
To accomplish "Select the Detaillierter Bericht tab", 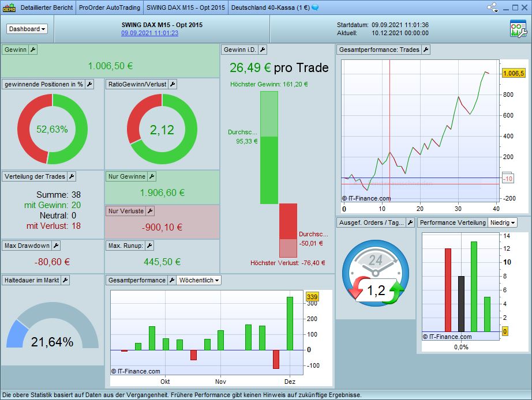I will point(47,7).
